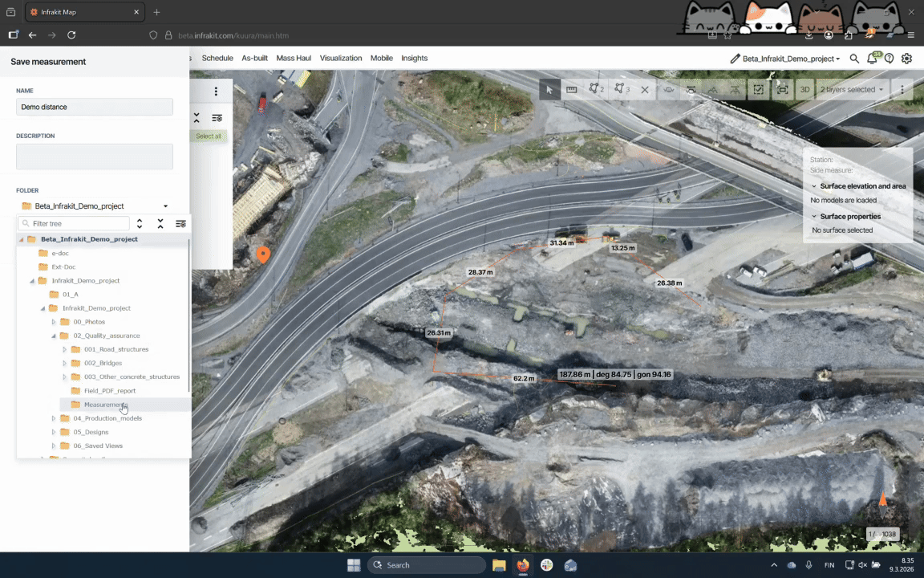Open the 2 layers selected dropdown
The height and width of the screenshot is (578, 924).
tap(851, 90)
